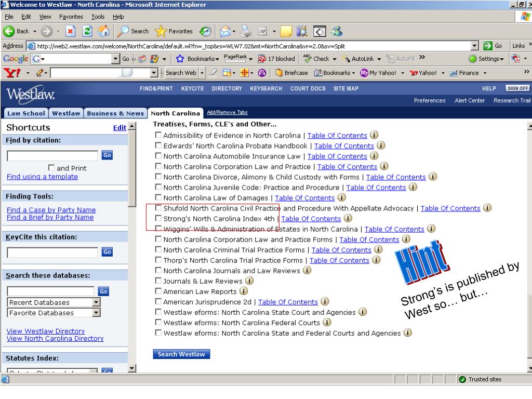Click the Google Bookmarks star icon

pyautogui.click(x=180, y=59)
